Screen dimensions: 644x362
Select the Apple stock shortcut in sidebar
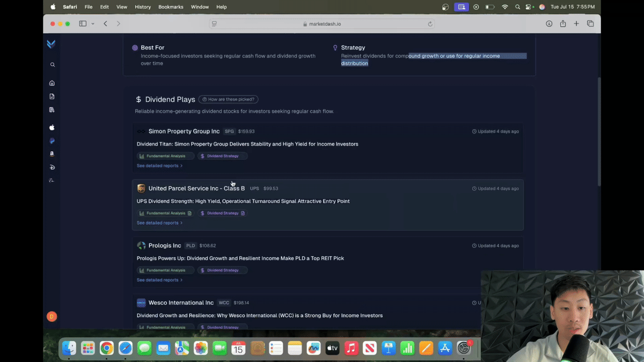[52, 128]
